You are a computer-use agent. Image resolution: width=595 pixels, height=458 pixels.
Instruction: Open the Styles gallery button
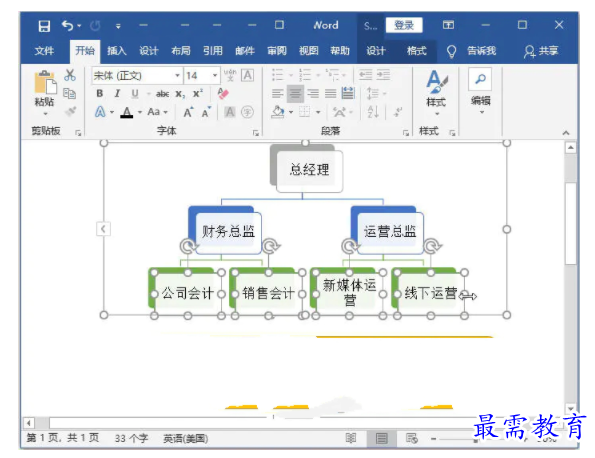(436, 93)
